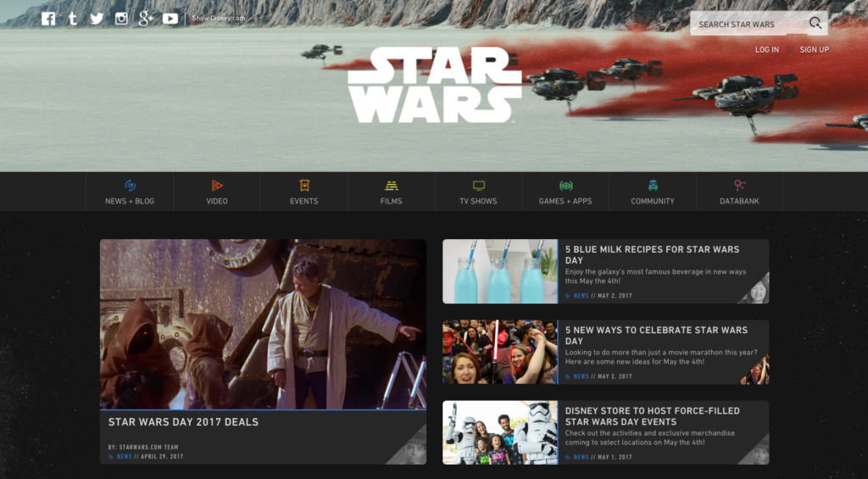Open Disney Store Force-Filled Events headline

(652, 416)
